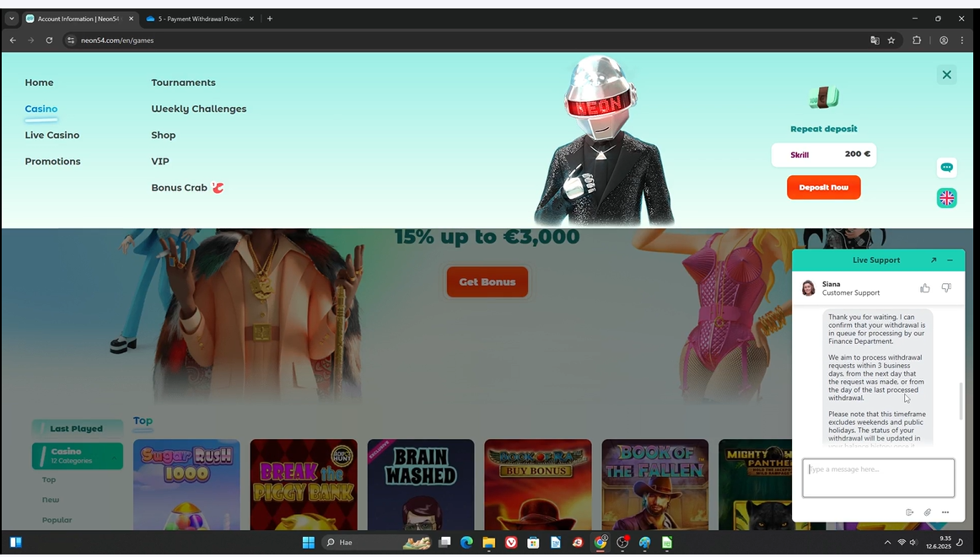Open a new browser tab

coord(269,19)
